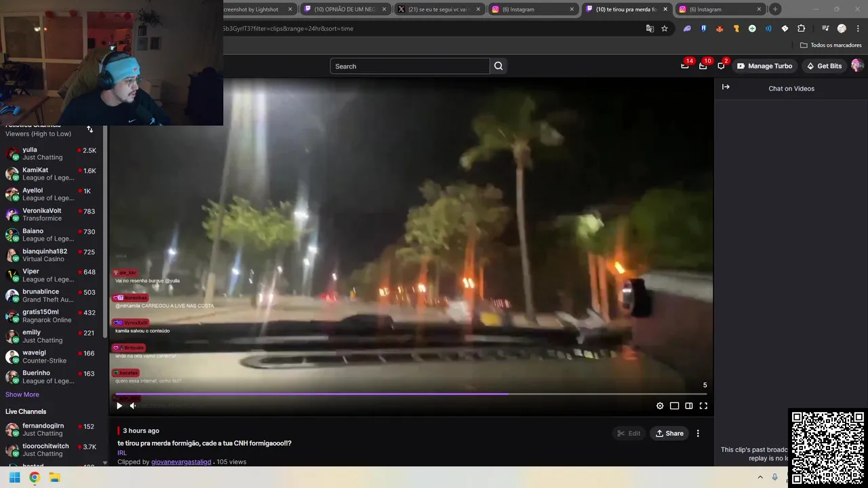Open Twitch whispers icon with 2 badge

(721, 66)
